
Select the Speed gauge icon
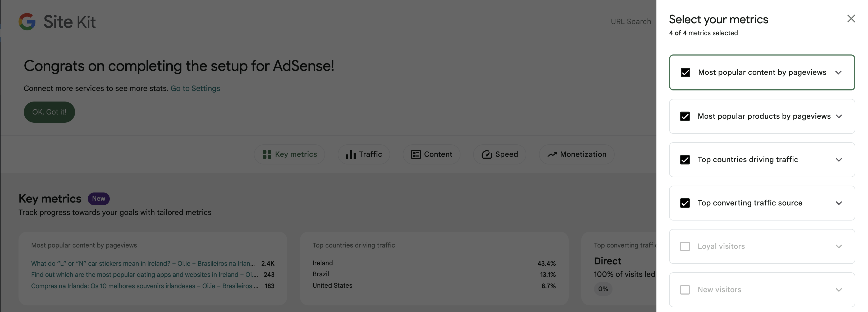click(487, 154)
